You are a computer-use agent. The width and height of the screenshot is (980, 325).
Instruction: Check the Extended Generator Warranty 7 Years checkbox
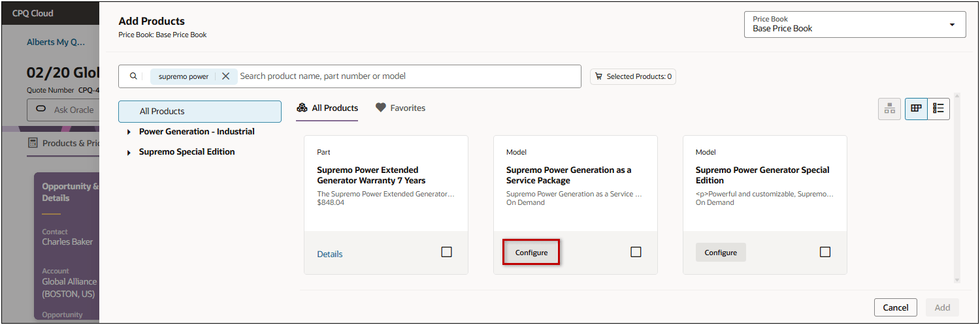coord(446,252)
